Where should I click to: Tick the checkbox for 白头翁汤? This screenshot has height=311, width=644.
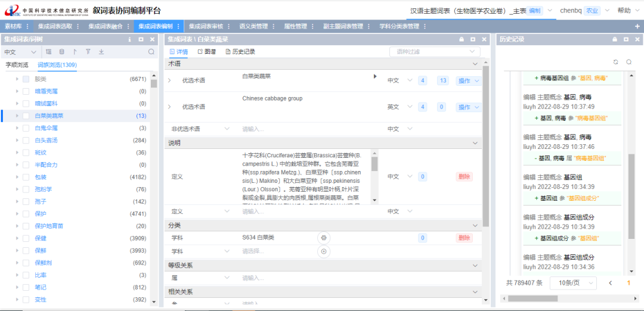point(26,141)
